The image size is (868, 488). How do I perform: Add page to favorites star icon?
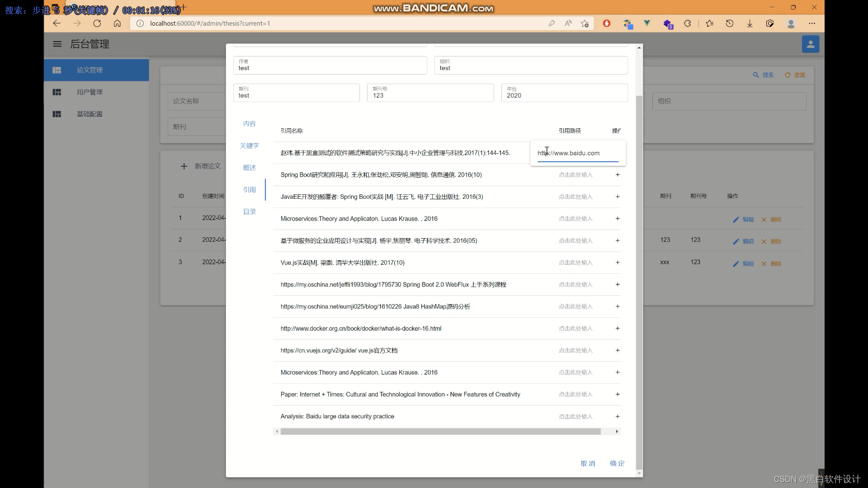click(x=585, y=23)
